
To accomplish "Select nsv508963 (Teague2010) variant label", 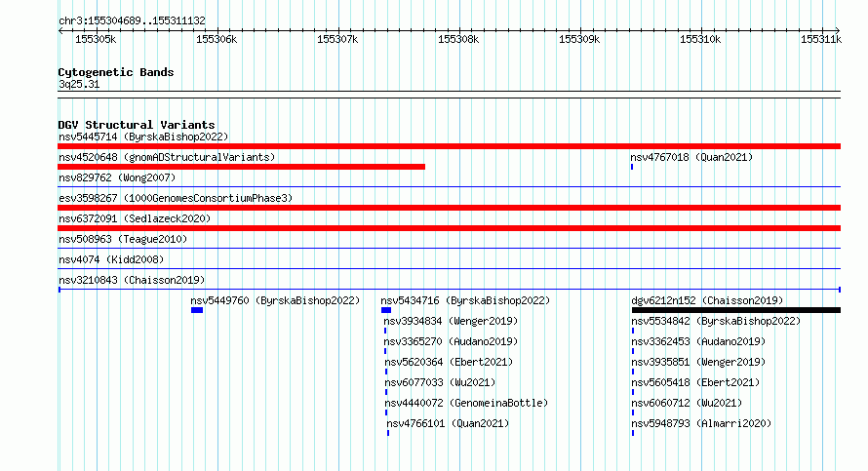I will click(123, 239).
